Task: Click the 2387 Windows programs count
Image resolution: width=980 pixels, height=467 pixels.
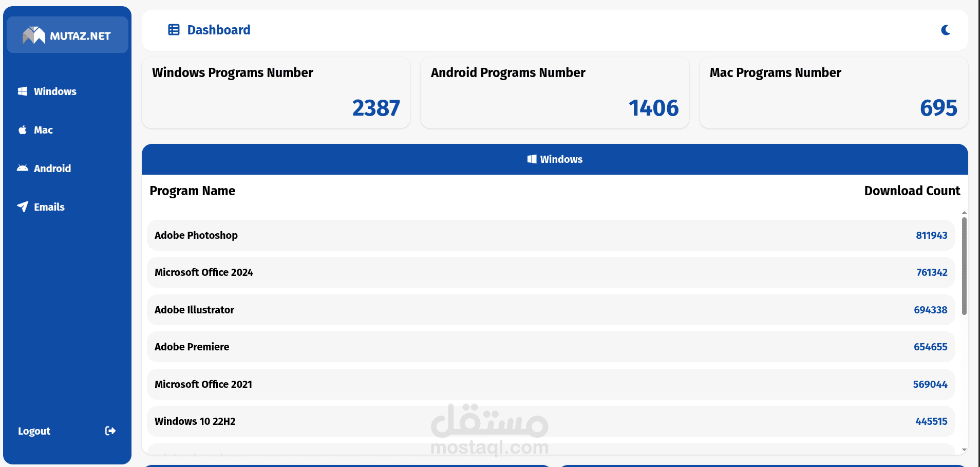Action: pos(376,108)
